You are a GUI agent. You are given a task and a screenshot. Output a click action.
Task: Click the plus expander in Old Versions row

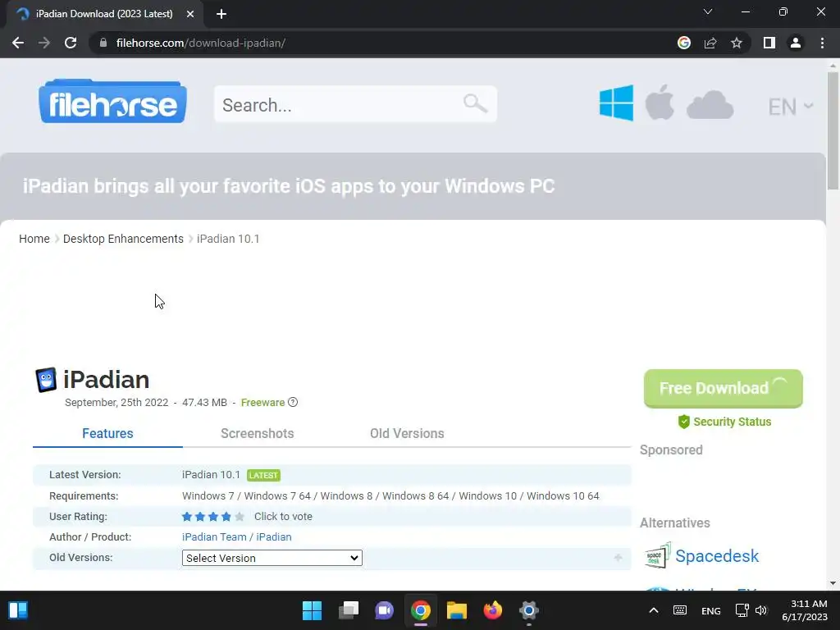[x=618, y=558]
